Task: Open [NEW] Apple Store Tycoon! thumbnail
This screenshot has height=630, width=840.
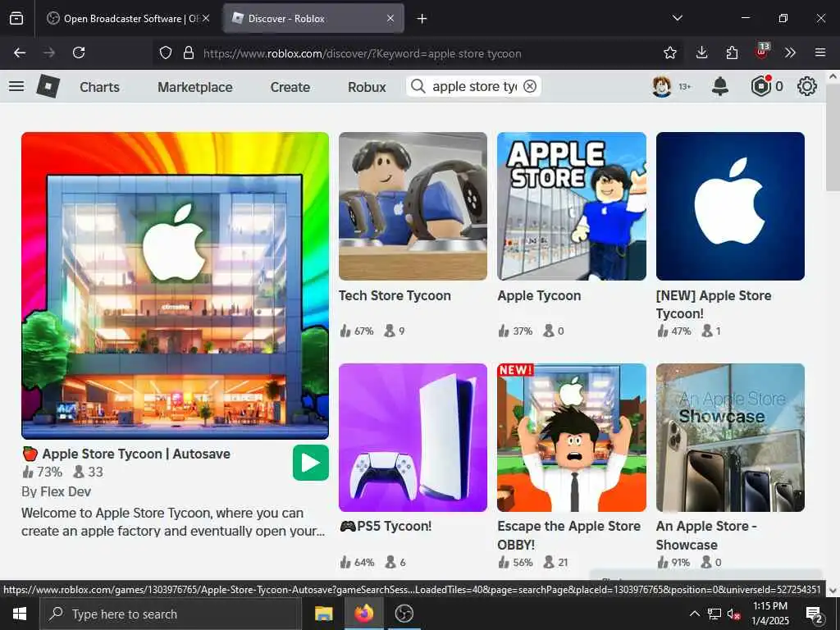Action: click(730, 206)
